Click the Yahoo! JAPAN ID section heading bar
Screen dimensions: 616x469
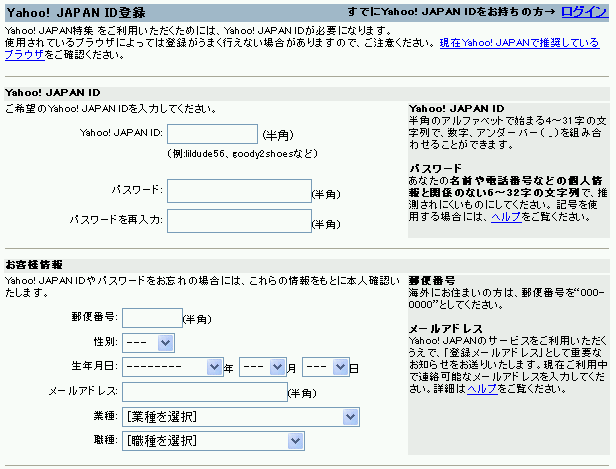coord(307,93)
